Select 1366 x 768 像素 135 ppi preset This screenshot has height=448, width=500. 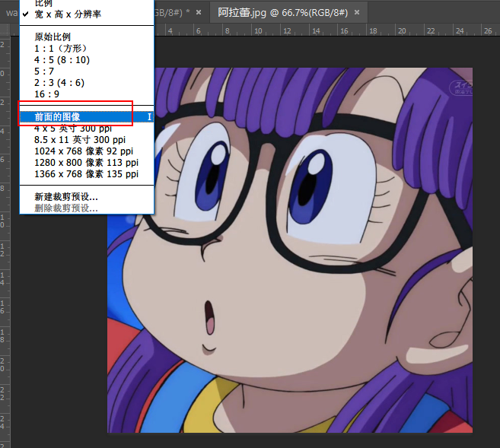pyautogui.click(x=86, y=173)
